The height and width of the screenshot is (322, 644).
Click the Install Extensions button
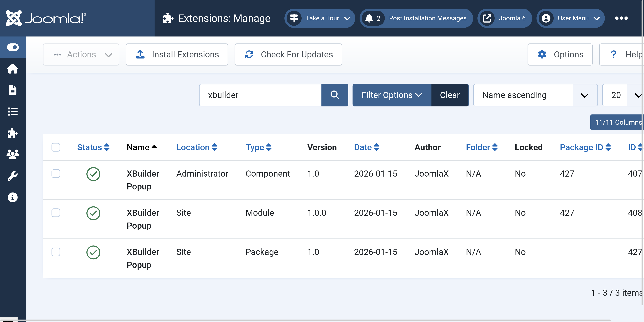[177, 55]
